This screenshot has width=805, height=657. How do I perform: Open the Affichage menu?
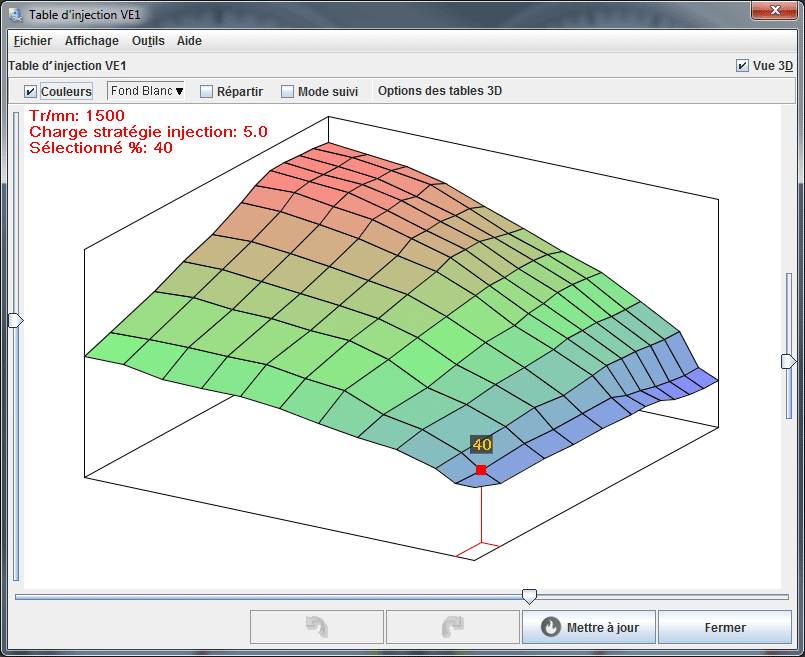[x=91, y=41]
